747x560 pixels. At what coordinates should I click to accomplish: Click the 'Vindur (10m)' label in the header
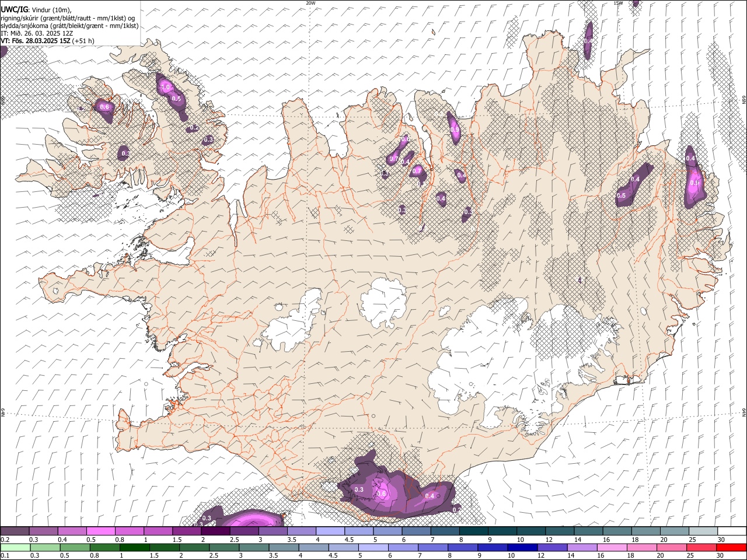click(51, 9)
